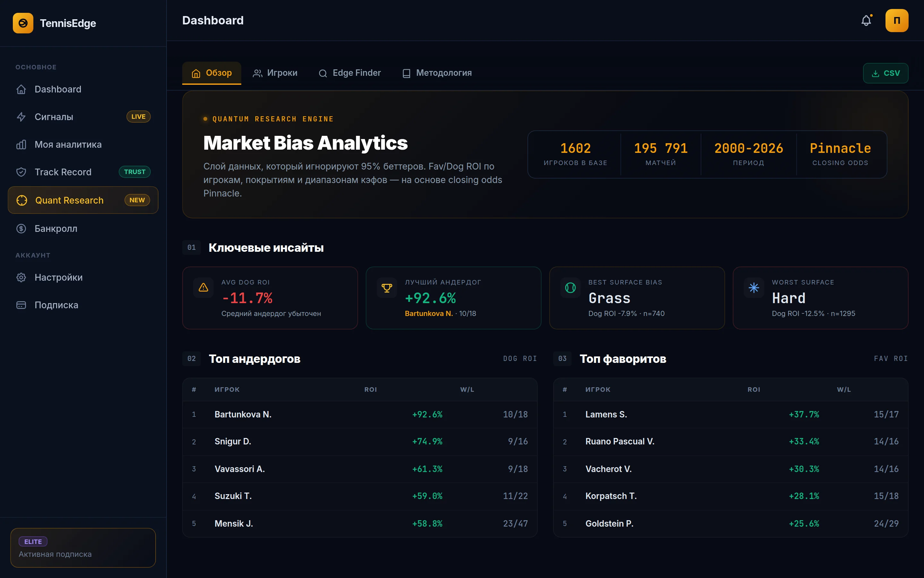Open the Edge Finder tab
924x578 pixels.
pyautogui.click(x=350, y=73)
